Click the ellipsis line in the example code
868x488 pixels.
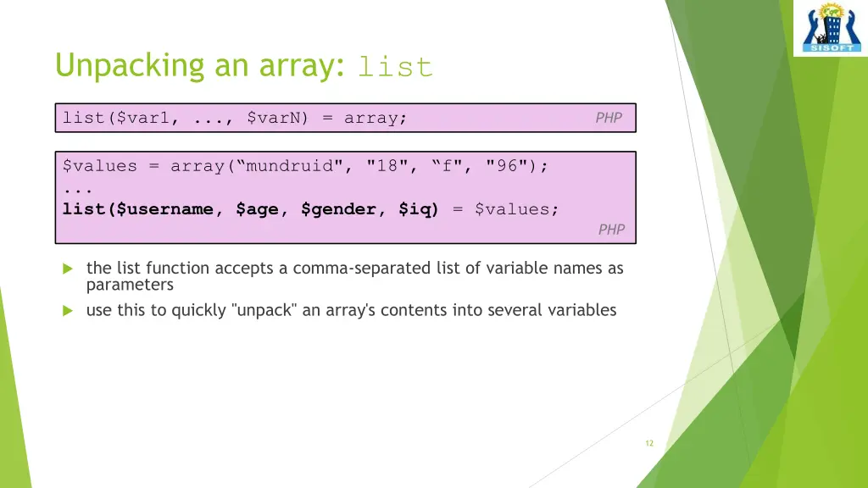pyautogui.click(x=77, y=191)
